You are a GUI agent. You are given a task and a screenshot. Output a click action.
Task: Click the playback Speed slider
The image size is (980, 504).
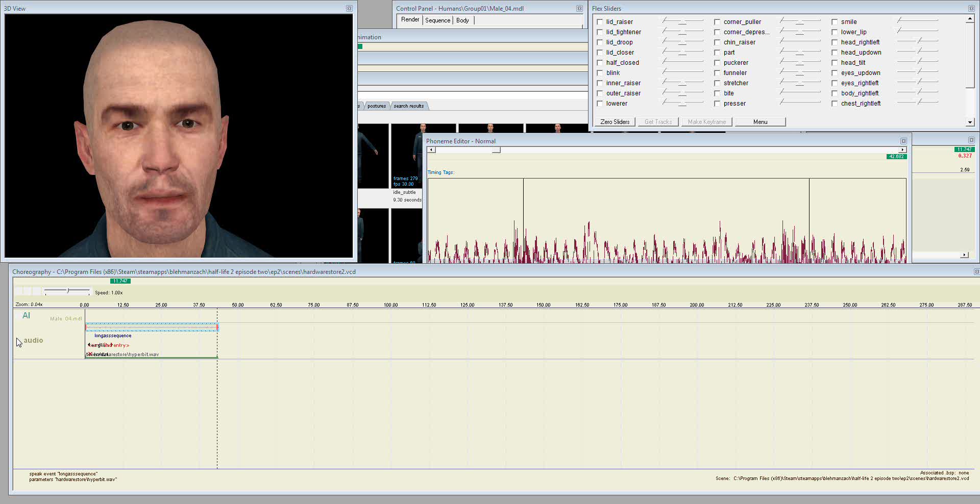tap(67, 291)
